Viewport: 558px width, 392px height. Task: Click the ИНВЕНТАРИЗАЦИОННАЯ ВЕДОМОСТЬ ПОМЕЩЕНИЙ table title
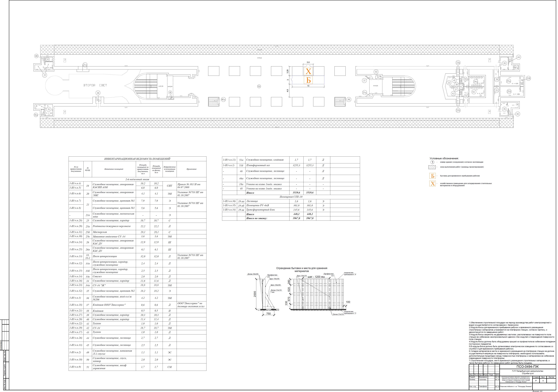(x=137, y=159)
